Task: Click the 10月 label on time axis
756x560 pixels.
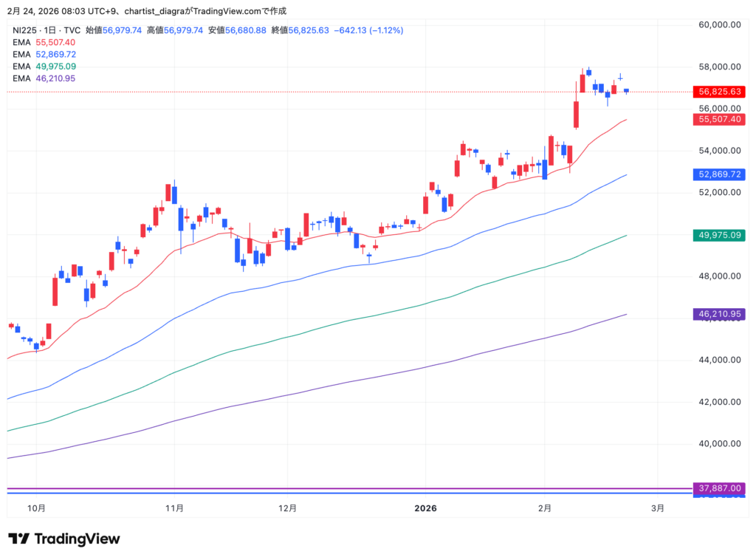Action: 36,508
